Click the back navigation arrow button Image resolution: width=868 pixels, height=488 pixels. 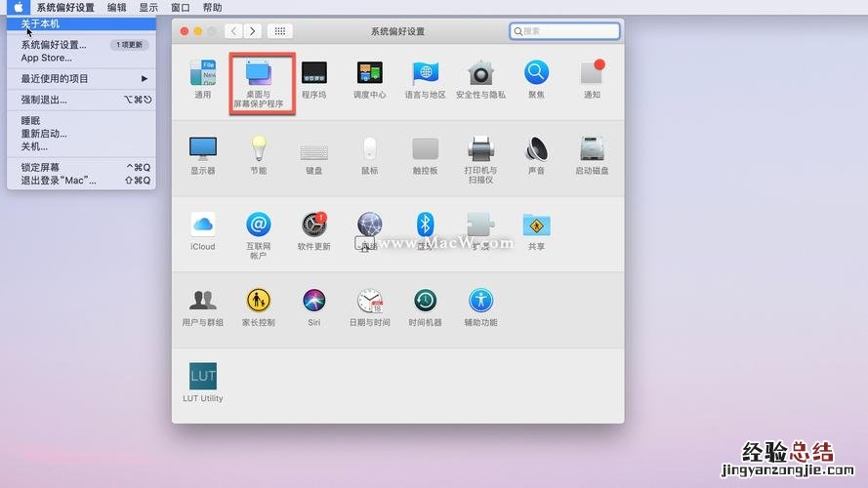(233, 31)
